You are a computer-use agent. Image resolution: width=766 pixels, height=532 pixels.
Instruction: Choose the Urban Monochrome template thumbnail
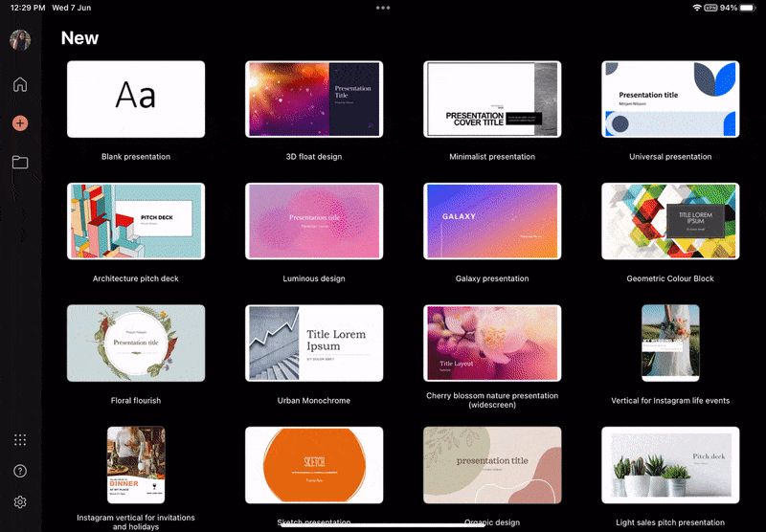click(314, 344)
